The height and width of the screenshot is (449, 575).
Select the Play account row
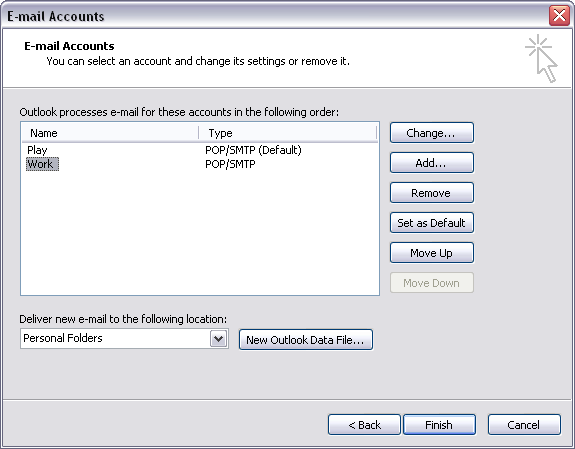point(200,150)
